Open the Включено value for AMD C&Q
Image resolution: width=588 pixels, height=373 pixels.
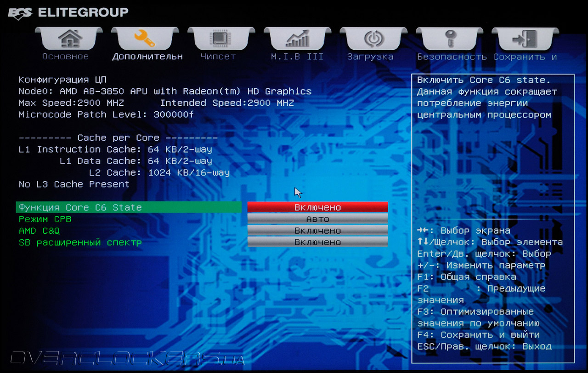tap(317, 230)
